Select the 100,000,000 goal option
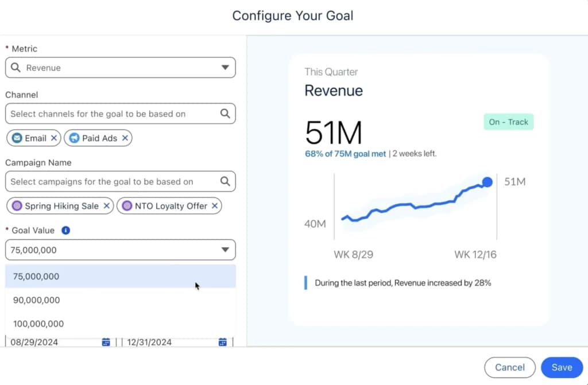This screenshot has width=588, height=385. coord(121,324)
